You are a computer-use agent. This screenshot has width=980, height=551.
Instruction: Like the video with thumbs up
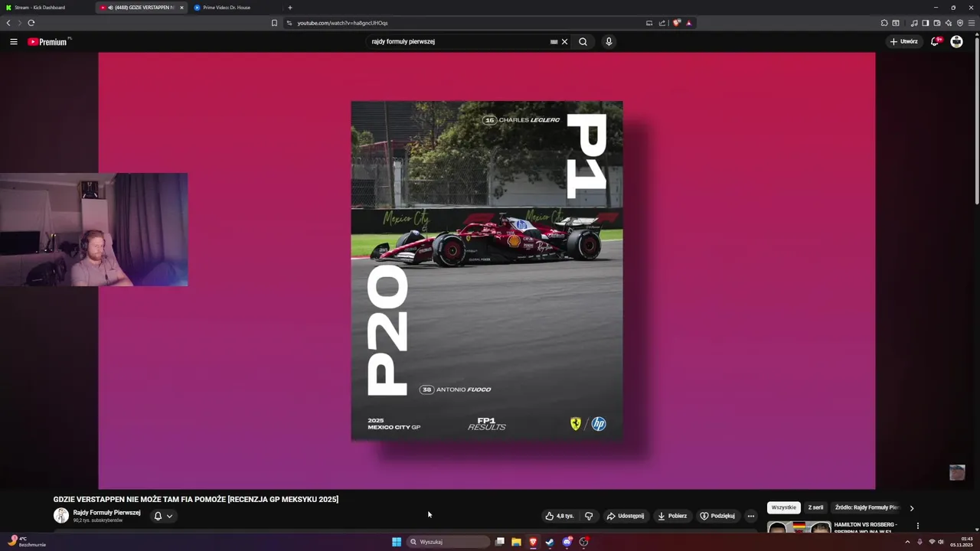pos(559,516)
